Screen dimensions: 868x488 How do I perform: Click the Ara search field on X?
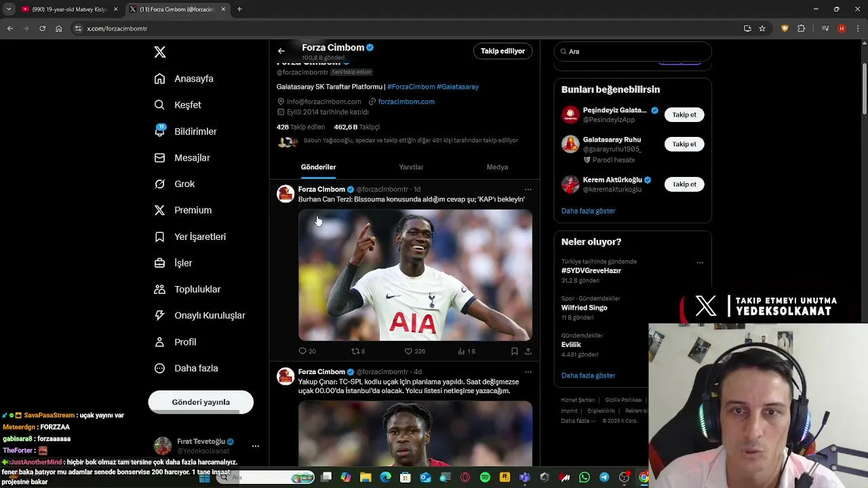(633, 52)
